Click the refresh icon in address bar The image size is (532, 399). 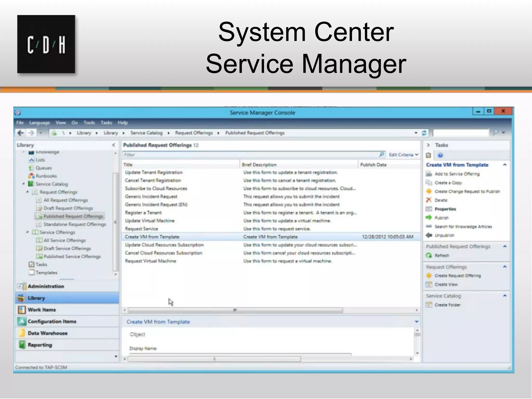point(424,133)
